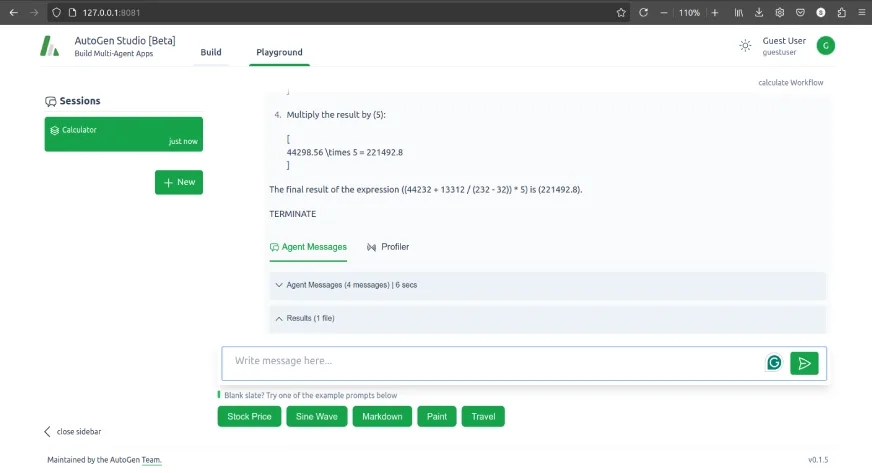Toggle the light/dark theme sun icon

pyautogui.click(x=745, y=46)
